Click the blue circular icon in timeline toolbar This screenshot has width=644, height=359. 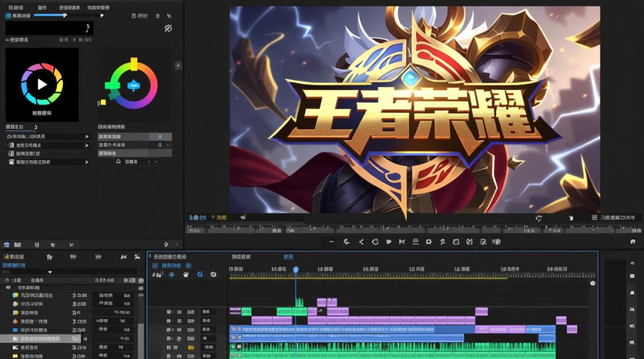point(200,274)
